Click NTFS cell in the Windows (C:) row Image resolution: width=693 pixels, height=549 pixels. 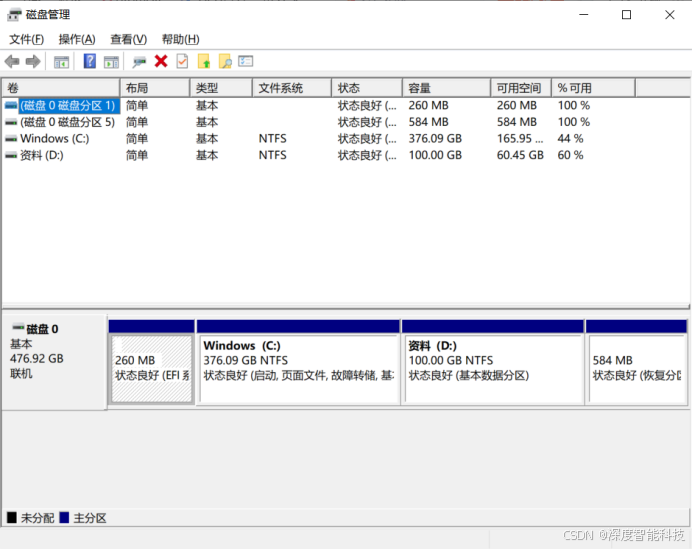click(x=272, y=139)
